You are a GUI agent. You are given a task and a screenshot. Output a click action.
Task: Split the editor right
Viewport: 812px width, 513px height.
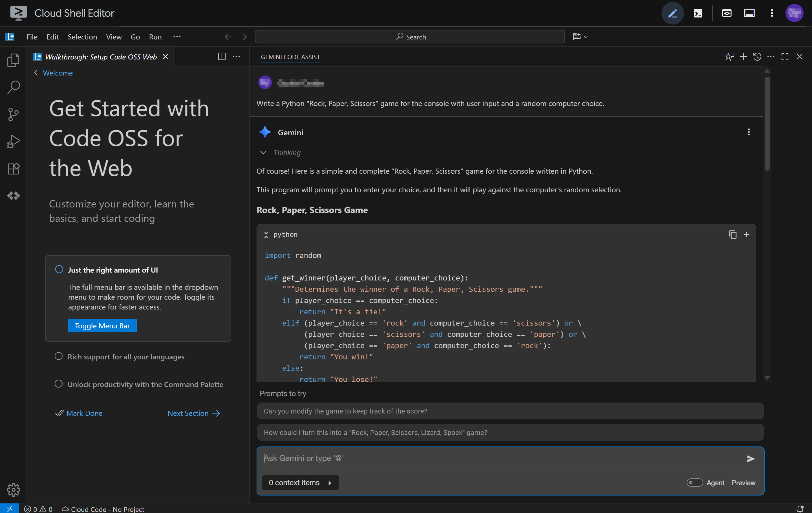pos(222,57)
